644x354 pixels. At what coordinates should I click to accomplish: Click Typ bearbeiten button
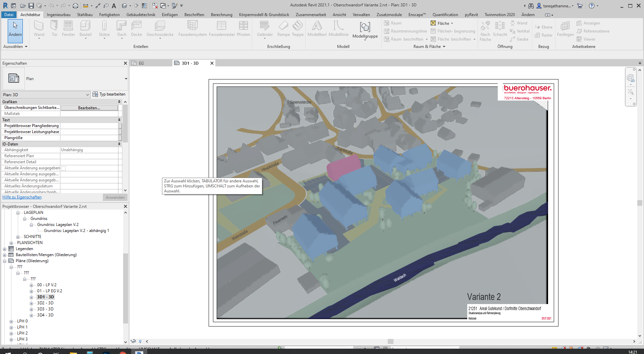(109, 94)
